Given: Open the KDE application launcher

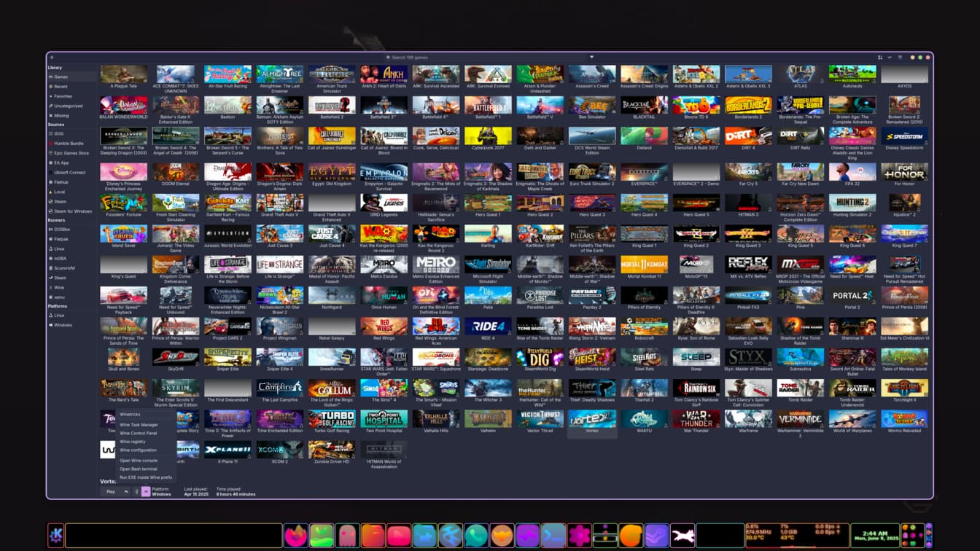Looking at the screenshot, I should [55, 536].
